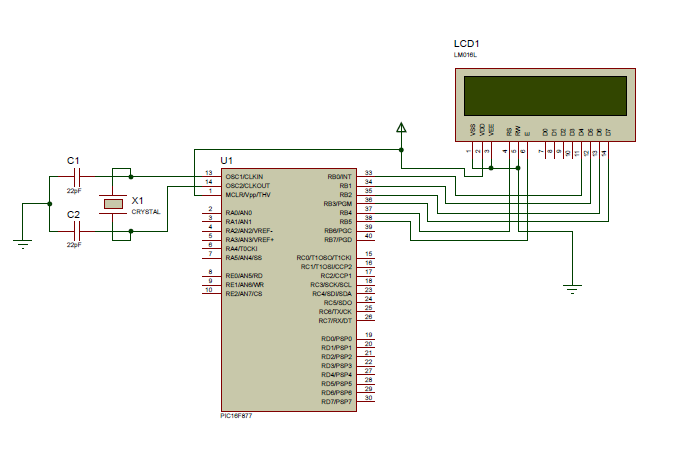Click the 'LCD1' reference label
Viewport: 685px width, 456px height.
pyautogui.click(x=467, y=44)
